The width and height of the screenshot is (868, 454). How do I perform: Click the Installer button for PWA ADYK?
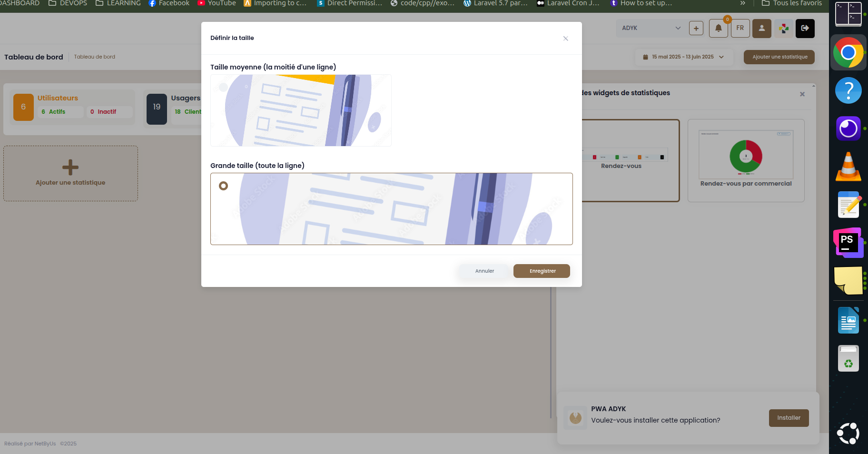click(x=789, y=418)
